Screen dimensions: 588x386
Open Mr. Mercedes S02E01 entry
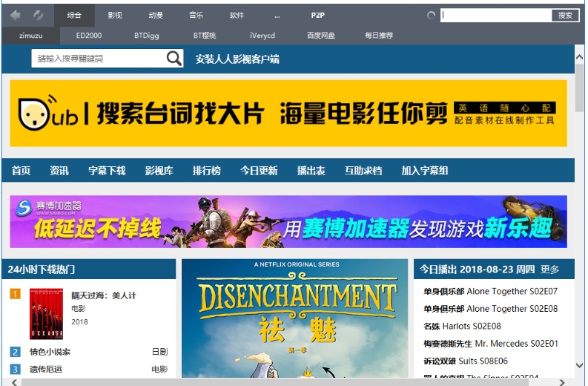pos(491,344)
